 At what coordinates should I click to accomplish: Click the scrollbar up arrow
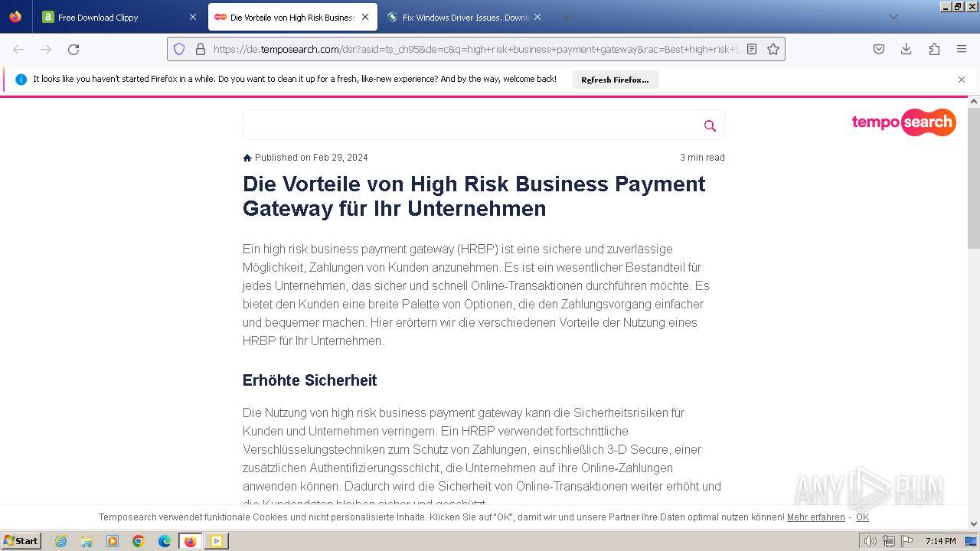pos(974,102)
